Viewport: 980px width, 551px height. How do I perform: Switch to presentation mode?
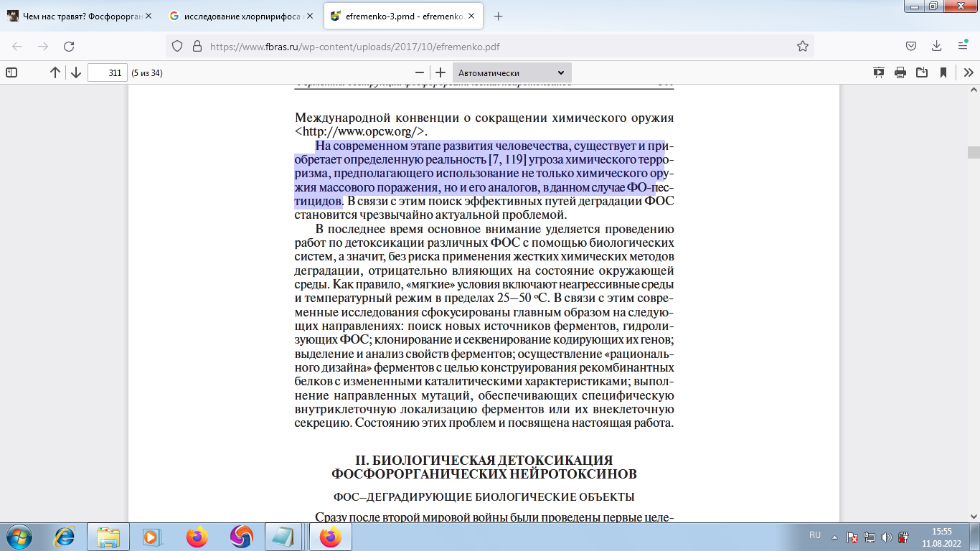pos(879,72)
